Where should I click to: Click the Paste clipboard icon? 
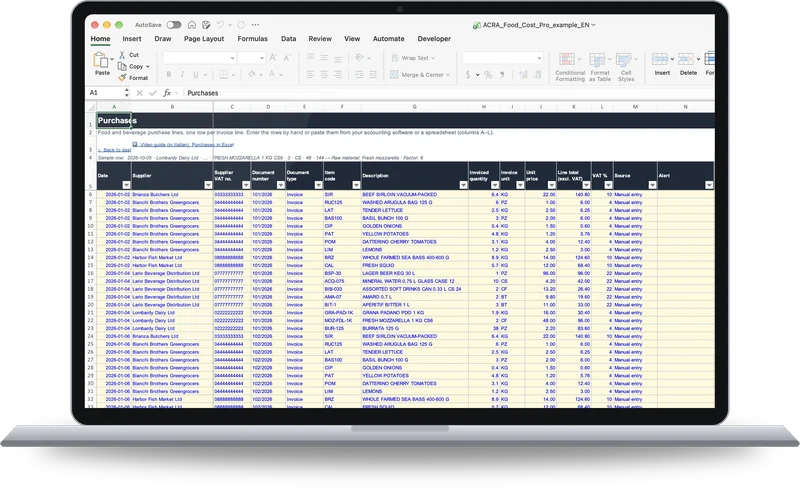point(101,60)
